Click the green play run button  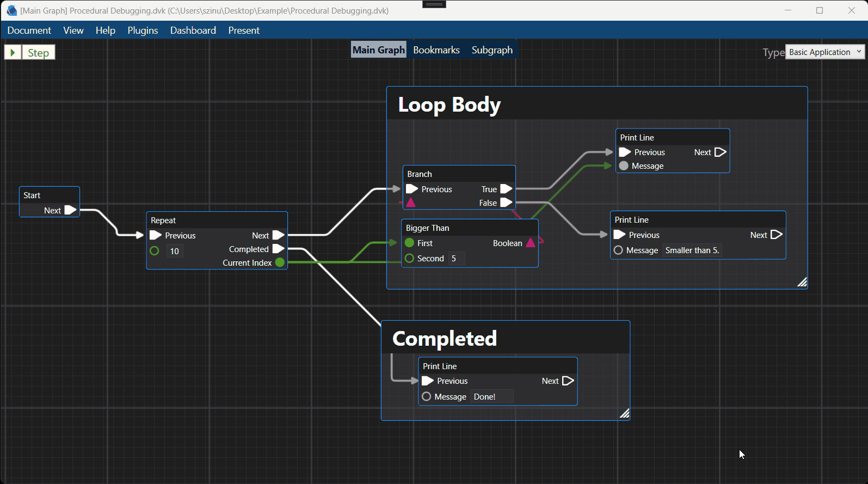coord(13,52)
